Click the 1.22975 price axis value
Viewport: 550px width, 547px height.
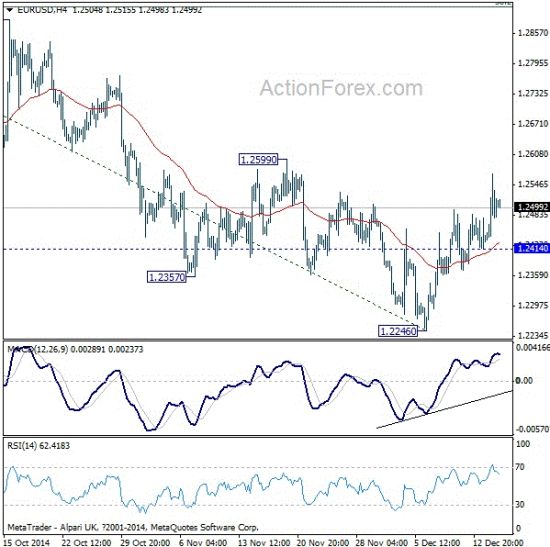pos(532,305)
